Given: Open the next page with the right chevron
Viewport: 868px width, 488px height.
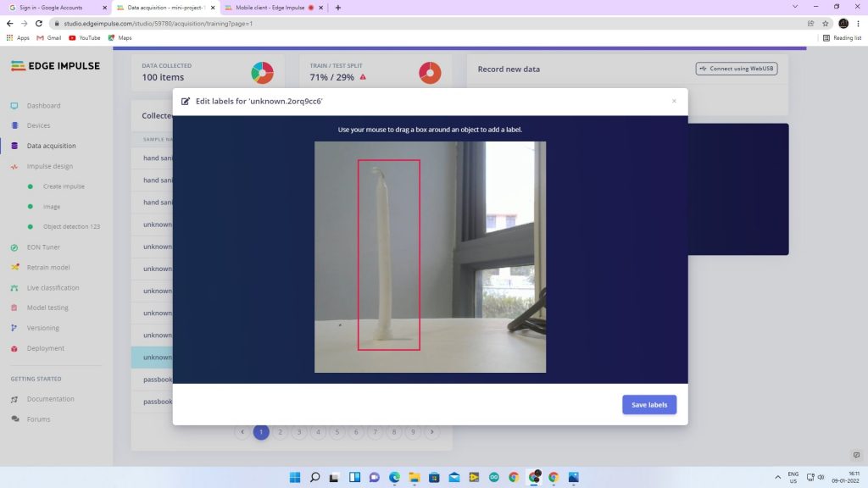Looking at the screenshot, I should point(432,432).
